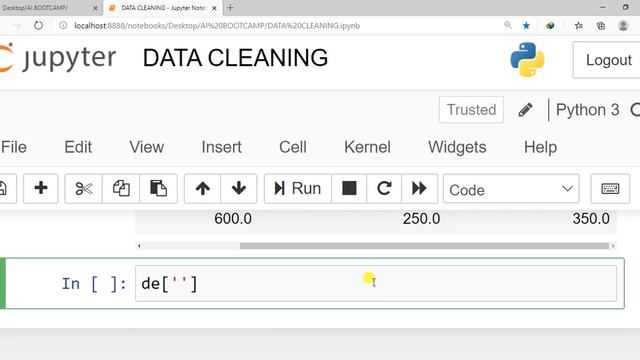Open the Cell menu
This screenshot has width=640, height=360.
tap(293, 147)
